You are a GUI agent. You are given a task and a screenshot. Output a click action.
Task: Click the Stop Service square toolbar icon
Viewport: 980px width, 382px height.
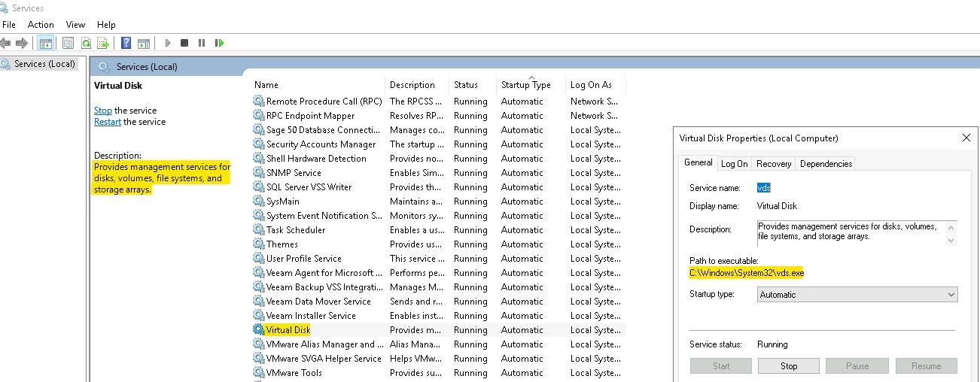click(x=184, y=44)
